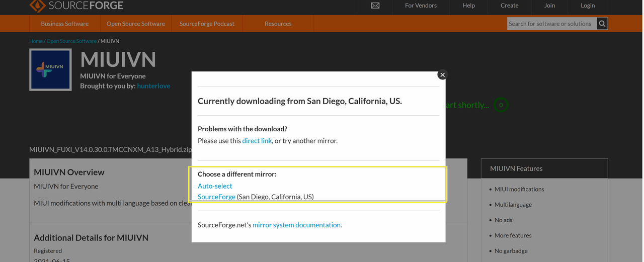Open Open Source Software navigation item
Screen dimensions: 644x262
pyautogui.click(x=136, y=24)
